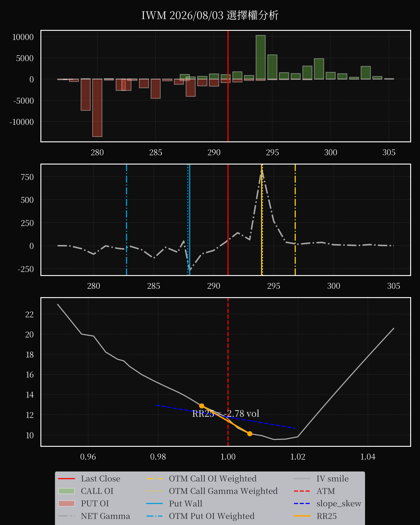Click the dash-dot yellow line near 297
Viewport: 420px width, 525px height.
295,220
